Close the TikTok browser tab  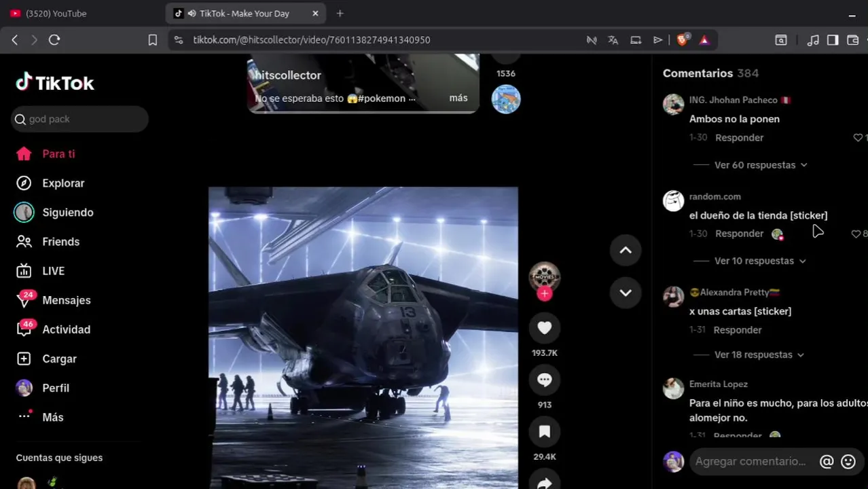click(315, 13)
